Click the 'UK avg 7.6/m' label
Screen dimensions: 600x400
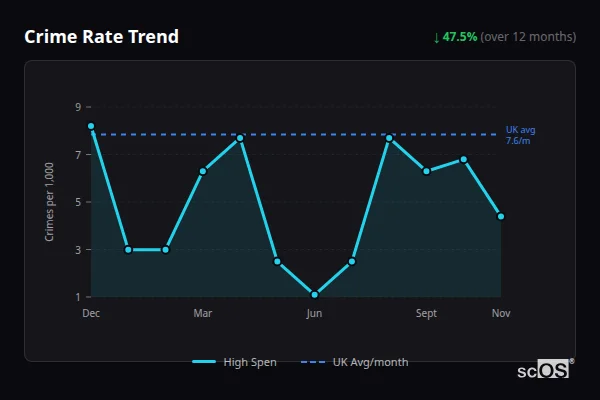[520, 135]
